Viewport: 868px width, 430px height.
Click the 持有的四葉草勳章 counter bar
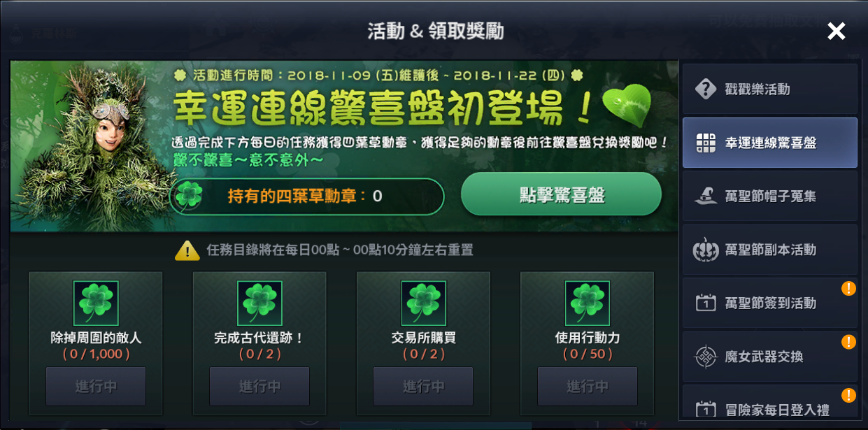307,196
